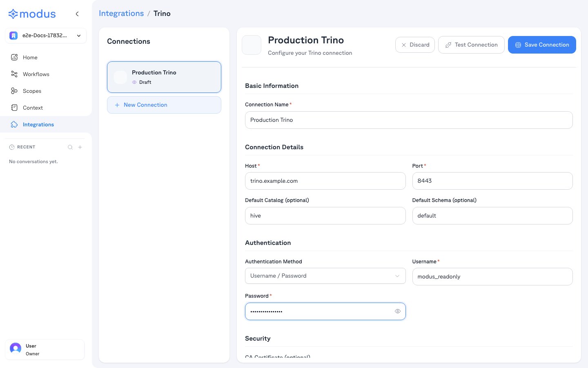
Task: Save Connection
Action: (542, 45)
